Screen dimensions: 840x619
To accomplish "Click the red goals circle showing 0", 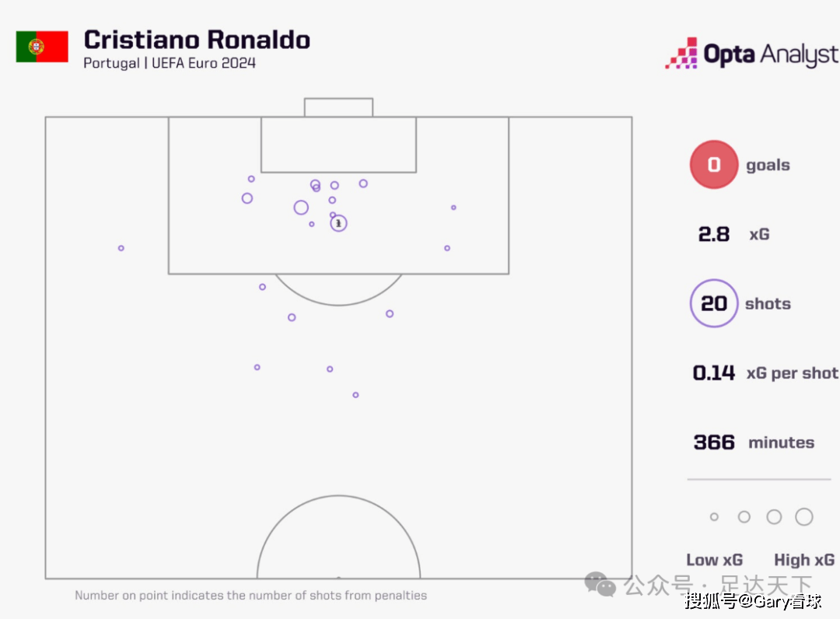I will (713, 165).
